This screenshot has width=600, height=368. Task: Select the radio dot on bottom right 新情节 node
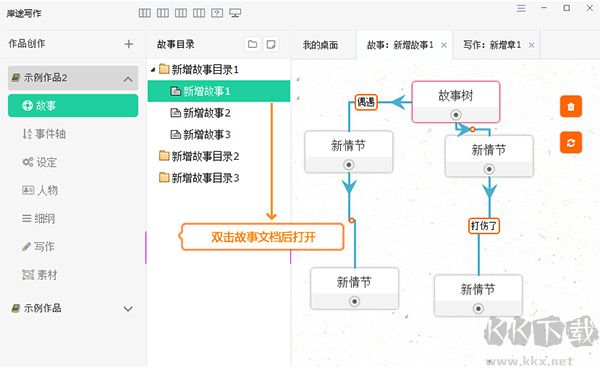coord(478,309)
